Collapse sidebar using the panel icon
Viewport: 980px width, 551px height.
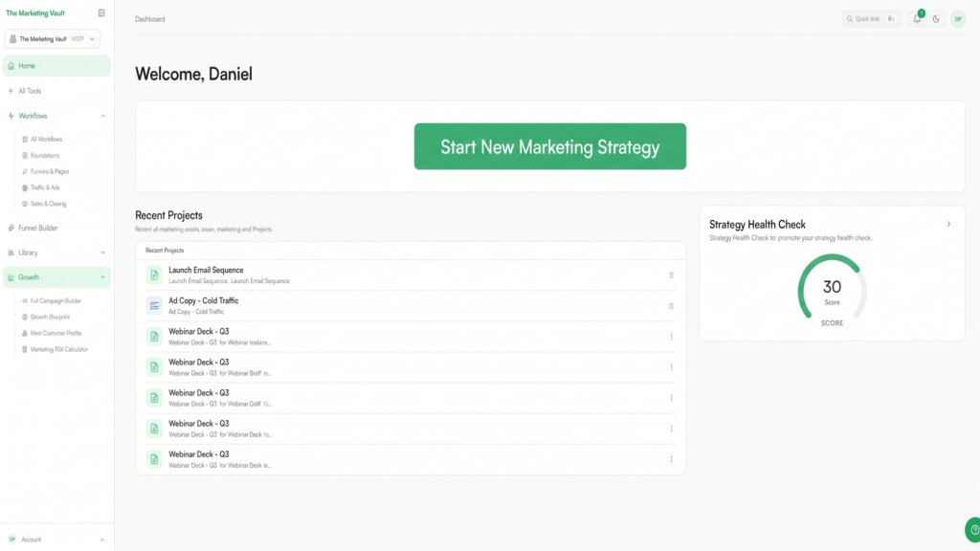(x=101, y=13)
